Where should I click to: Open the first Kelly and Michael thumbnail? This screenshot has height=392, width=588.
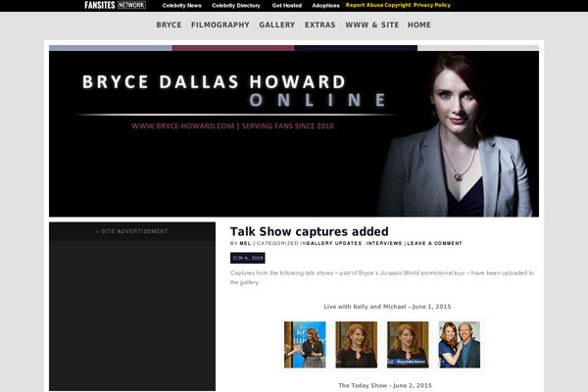click(x=305, y=344)
